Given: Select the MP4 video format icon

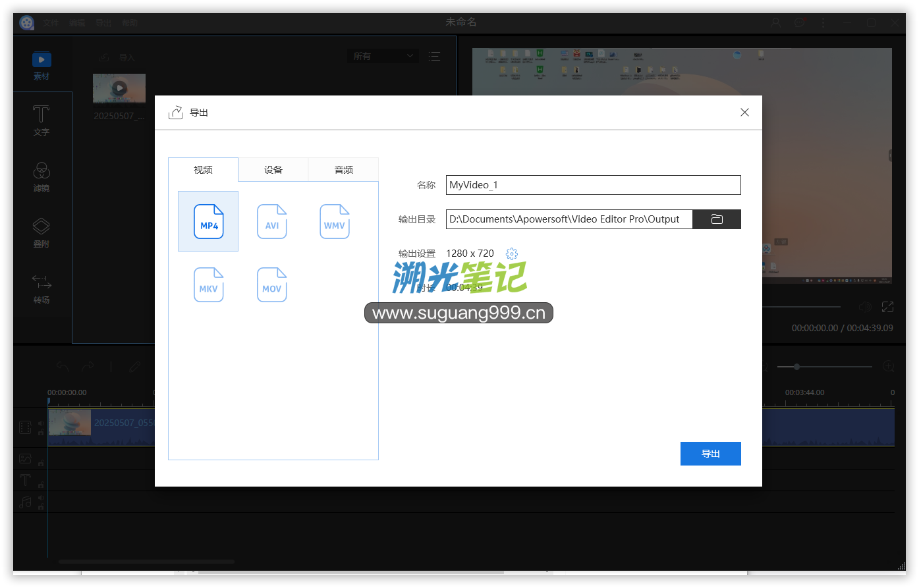Looking at the screenshot, I should [208, 221].
